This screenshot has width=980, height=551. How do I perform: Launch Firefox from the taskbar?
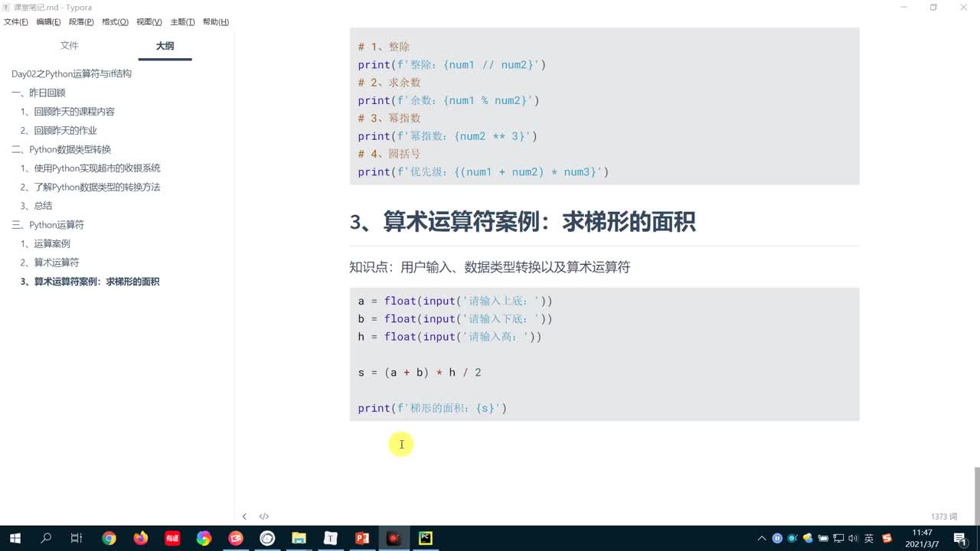point(140,538)
